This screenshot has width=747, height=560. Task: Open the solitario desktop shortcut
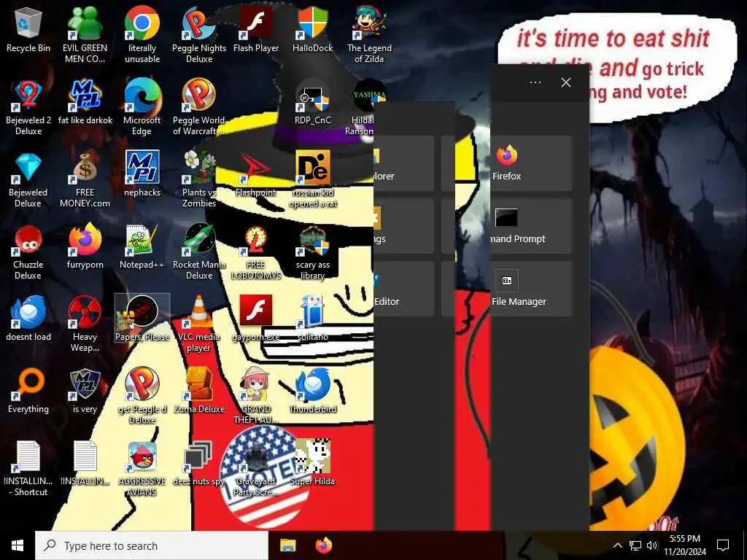click(x=312, y=318)
